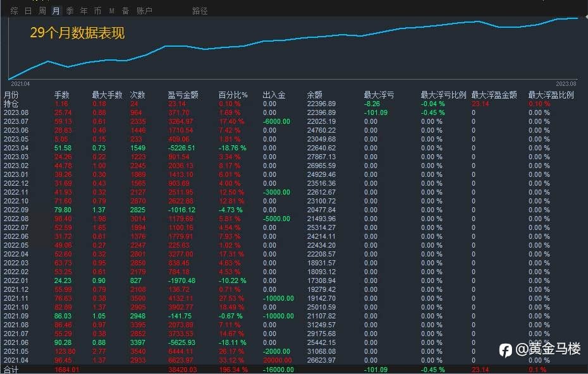The image size is (588, 374).
Task: Click the Facebook logo in watermark
Action: pyautogui.click(x=505, y=350)
